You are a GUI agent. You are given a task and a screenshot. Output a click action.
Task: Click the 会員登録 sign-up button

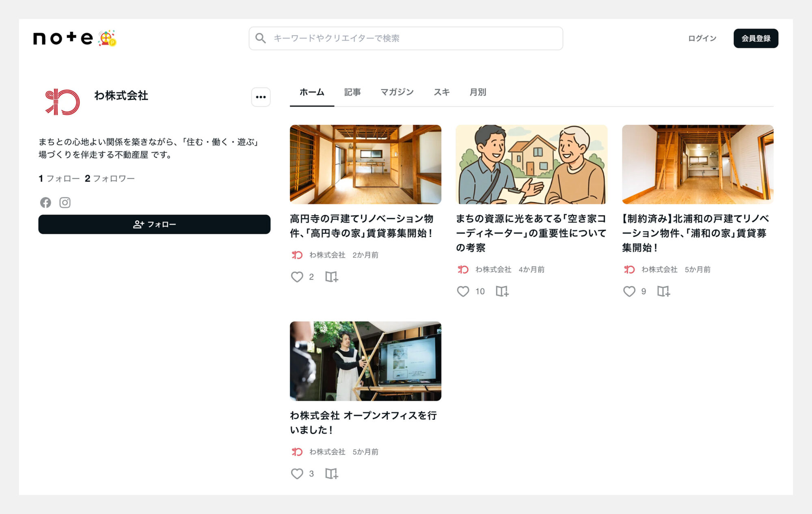coord(756,39)
